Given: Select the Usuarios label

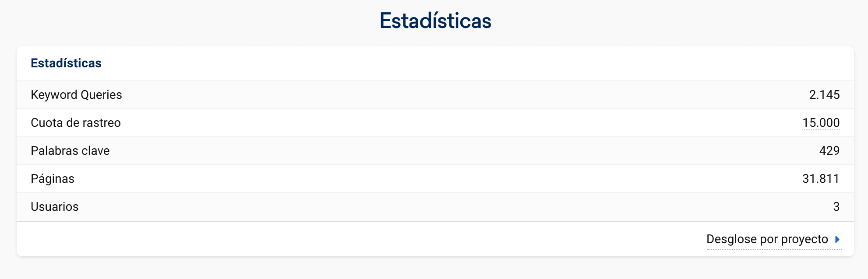Looking at the screenshot, I should (55, 207).
